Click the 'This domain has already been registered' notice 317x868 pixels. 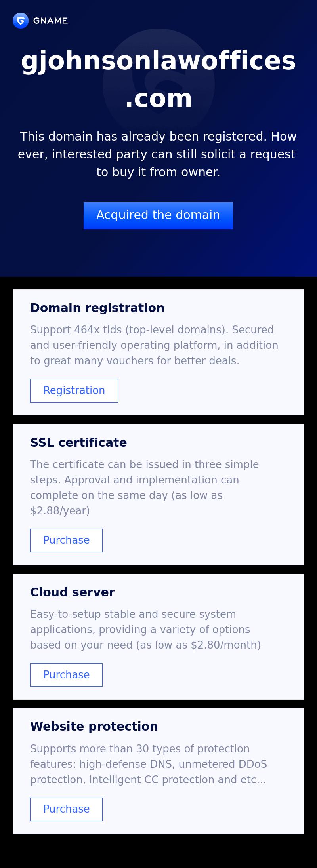(158, 154)
